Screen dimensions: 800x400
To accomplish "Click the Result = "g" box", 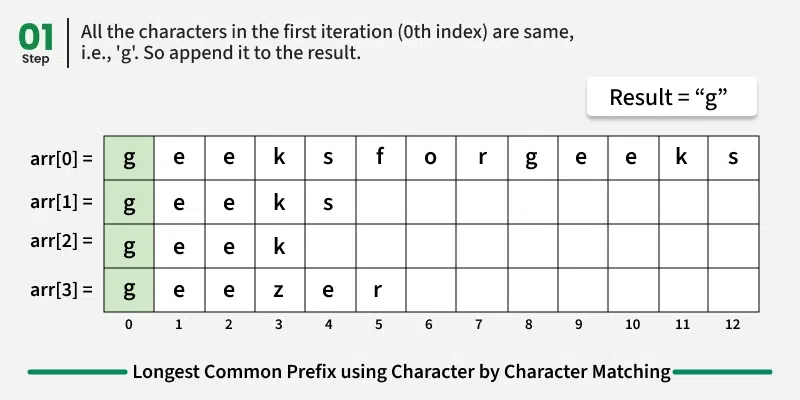I will click(671, 98).
